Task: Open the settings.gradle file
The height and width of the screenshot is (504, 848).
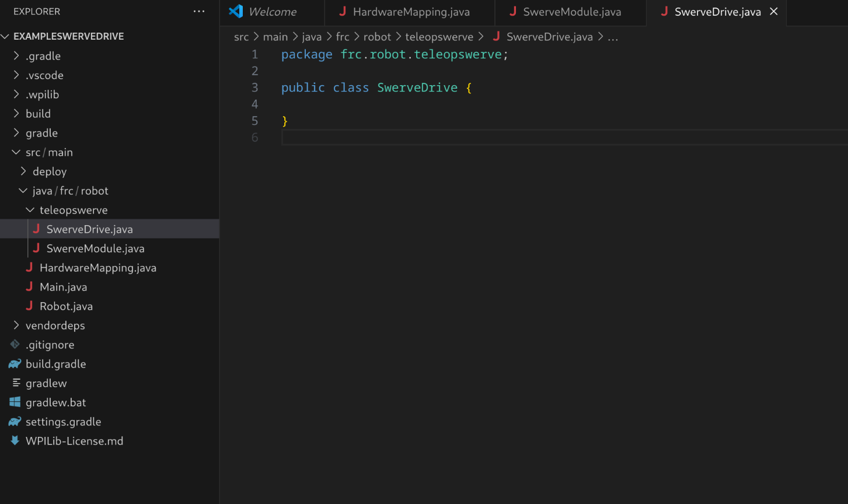Action: click(110, 422)
